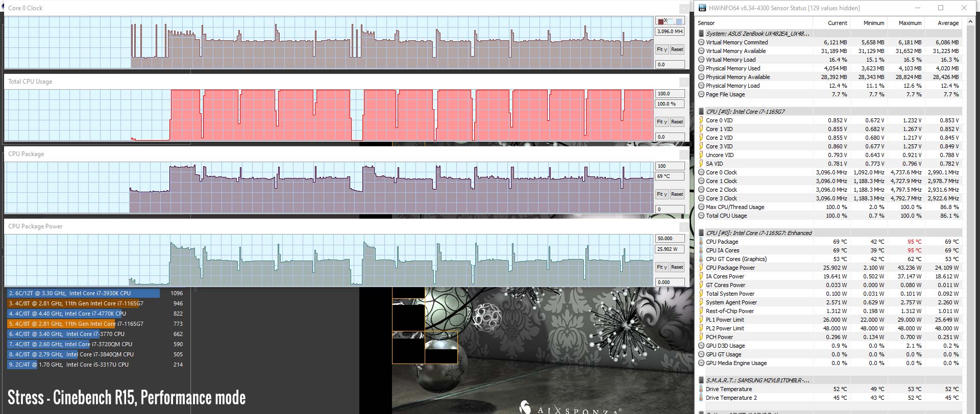
Task: Click the 100 maximum field in CPU Package graph
Action: tap(670, 166)
